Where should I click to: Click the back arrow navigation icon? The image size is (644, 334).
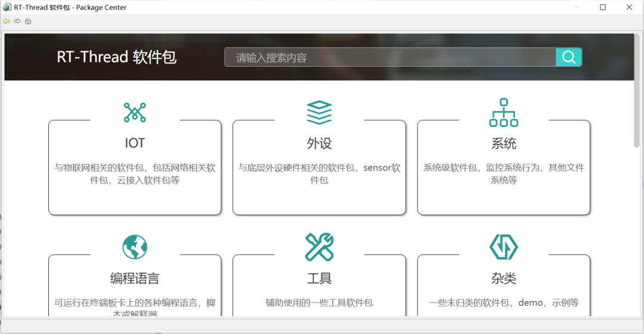7,21
